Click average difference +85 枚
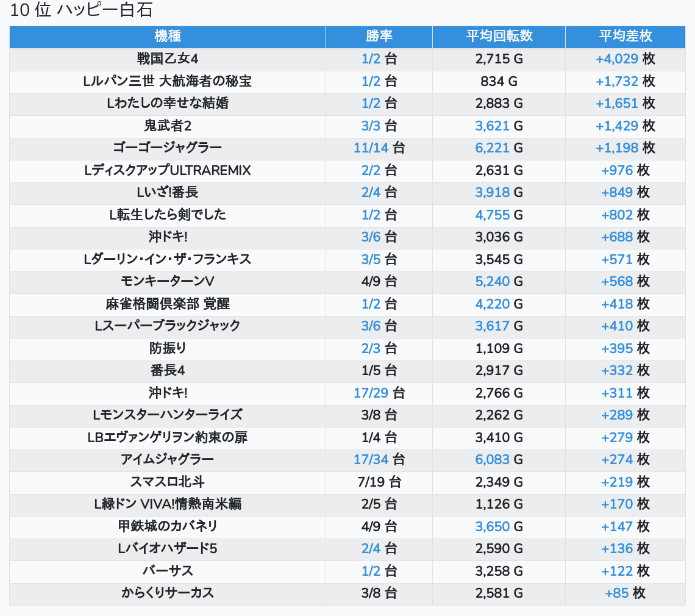This screenshot has height=616, width=695. (625, 593)
